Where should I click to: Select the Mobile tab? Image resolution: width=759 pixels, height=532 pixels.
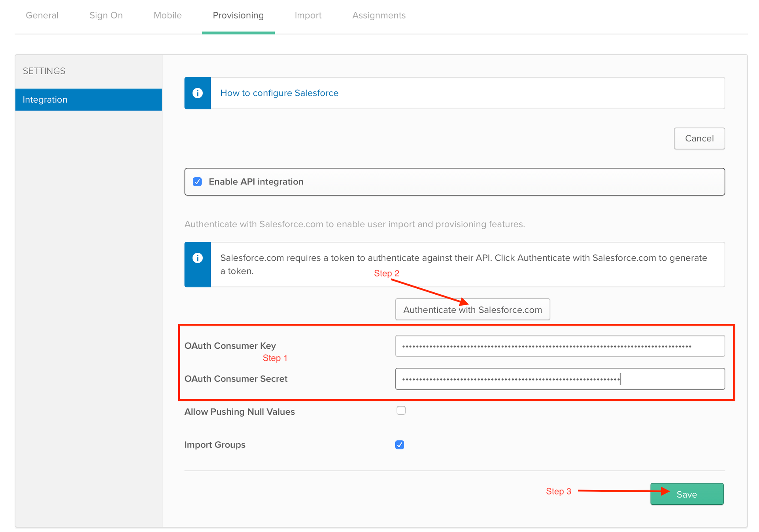point(167,15)
